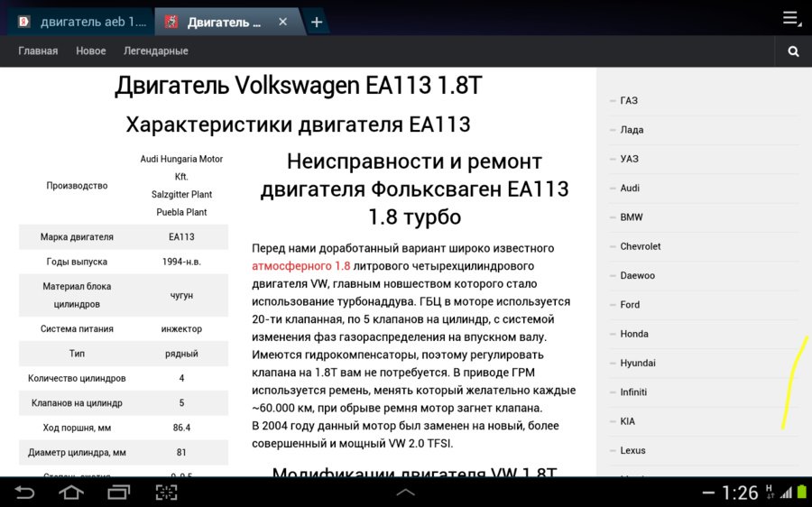Click the рядный table value

click(x=181, y=354)
